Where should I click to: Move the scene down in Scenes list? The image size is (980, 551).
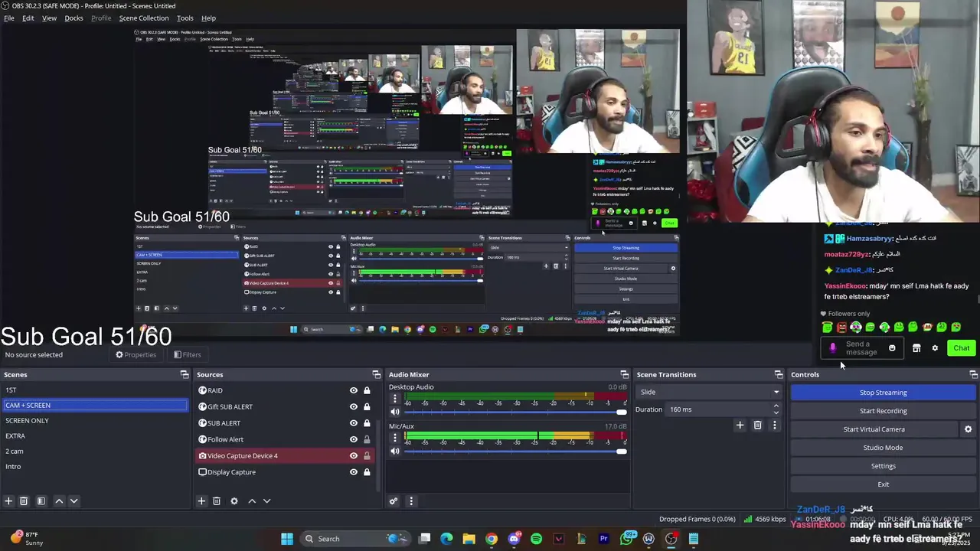click(x=73, y=501)
